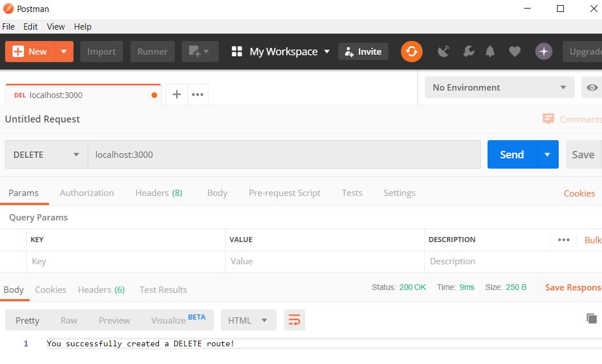
Task: Open the satellite capture requests icon
Action: tap(444, 51)
